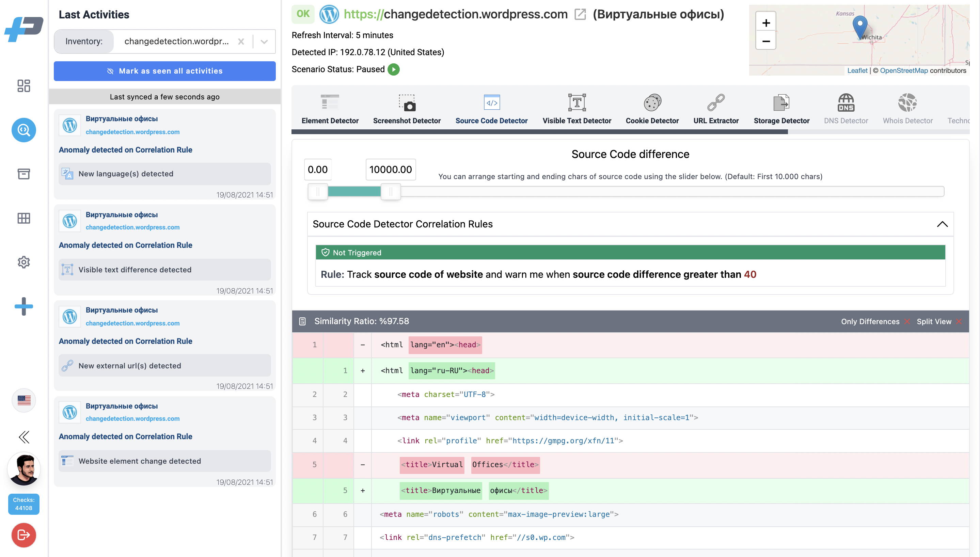This screenshot has width=980, height=557.
Task: Open the Inventory dropdown arrow
Action: (264, 42)
